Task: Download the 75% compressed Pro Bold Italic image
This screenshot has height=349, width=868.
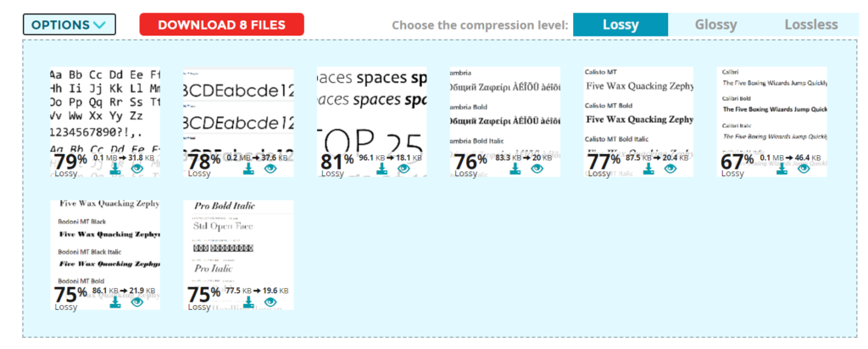Action: (248, 302)
